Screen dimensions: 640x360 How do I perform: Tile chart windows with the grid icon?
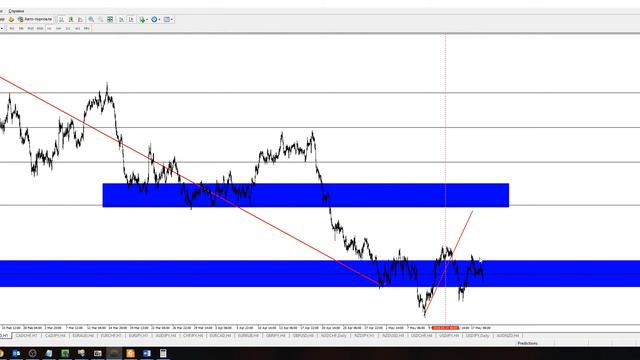[x=110, y=19]
